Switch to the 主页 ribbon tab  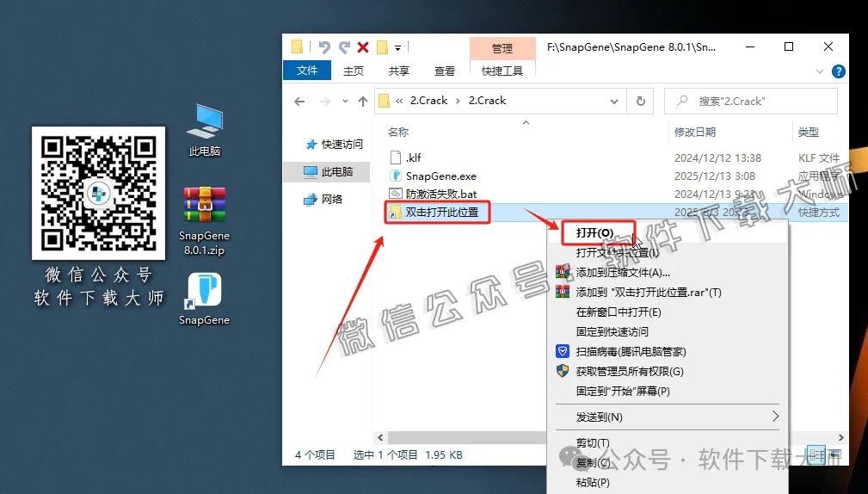click(354, 71)
